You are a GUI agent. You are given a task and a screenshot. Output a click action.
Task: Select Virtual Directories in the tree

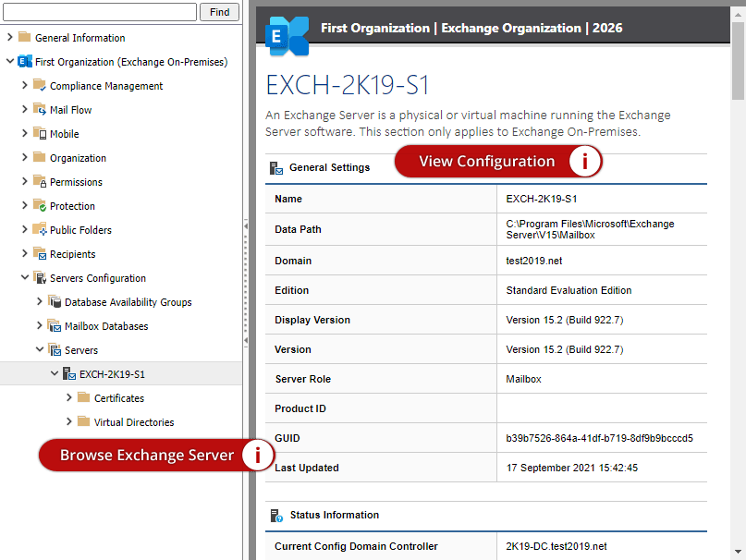point(134,422)
